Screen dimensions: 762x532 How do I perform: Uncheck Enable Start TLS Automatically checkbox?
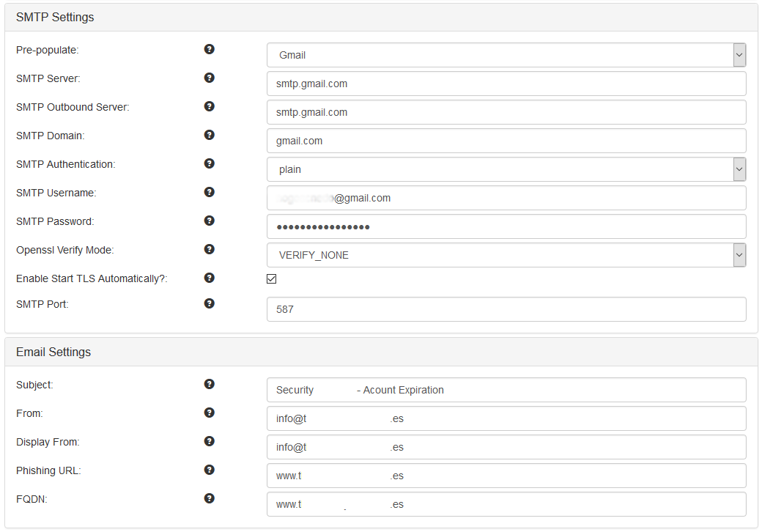click(x=272, y=278)
